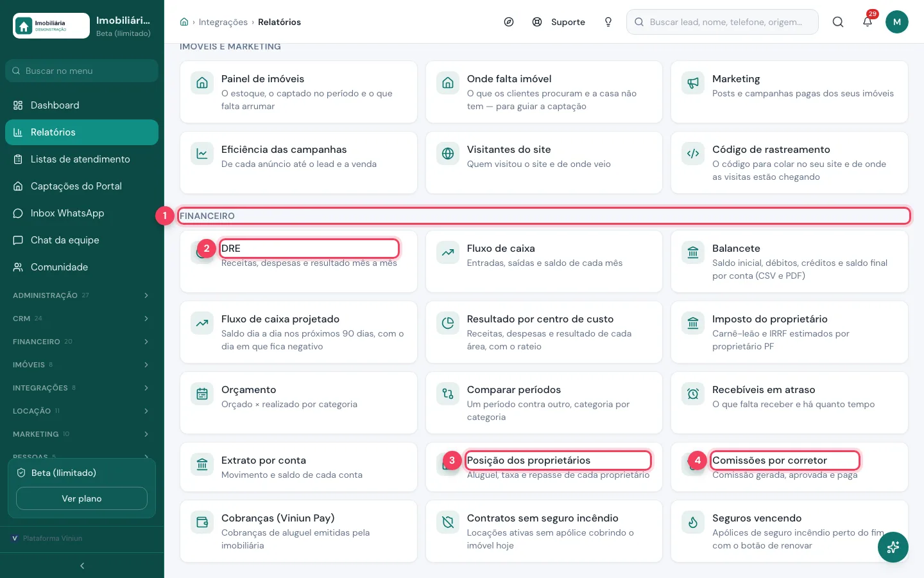Open Captações do Portal menu item

coord(82,186)
